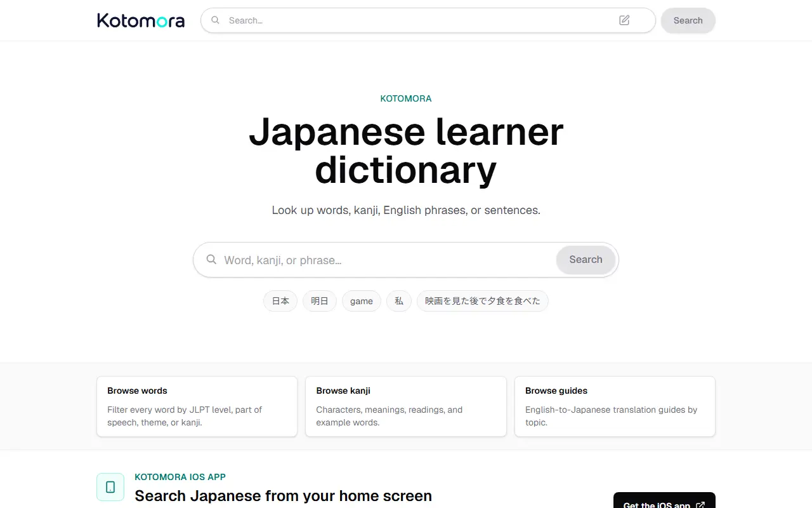The image size is (812, 508).
Task: Click the phone icon beside iOS app heading
Action: coord(110,487)
